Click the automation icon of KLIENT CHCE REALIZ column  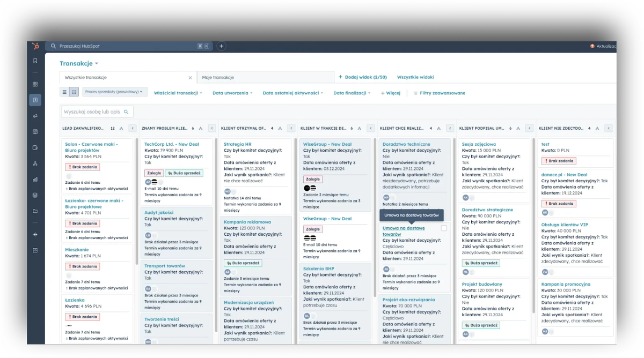tap(439, 128)
